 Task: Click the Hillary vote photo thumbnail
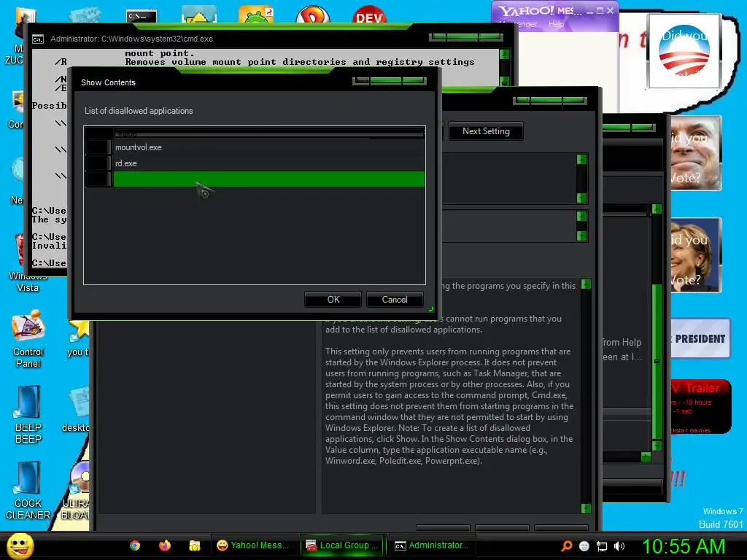coord(695,254)
